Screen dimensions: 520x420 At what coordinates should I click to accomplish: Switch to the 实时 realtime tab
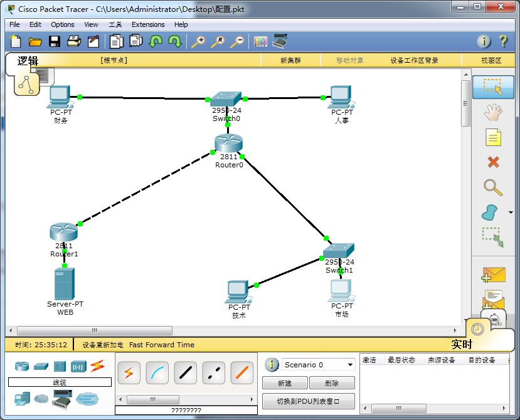pyautogui.click(x=461, y=344)
